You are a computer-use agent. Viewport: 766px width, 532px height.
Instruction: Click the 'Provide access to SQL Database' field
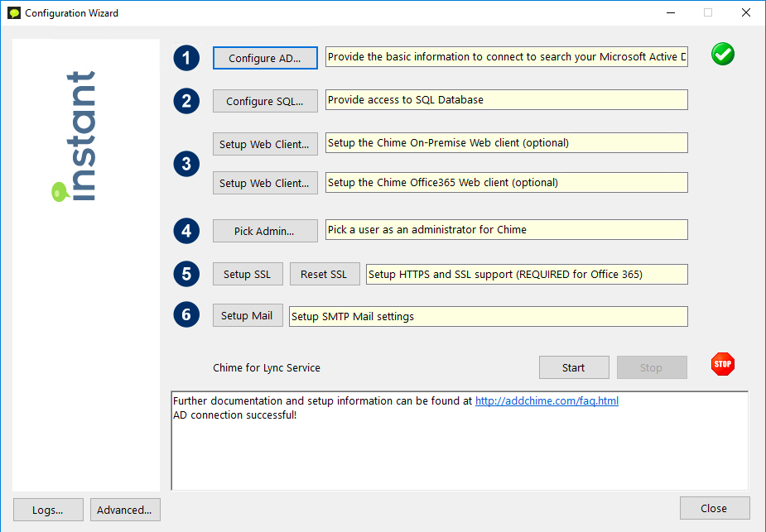(507, 99)
